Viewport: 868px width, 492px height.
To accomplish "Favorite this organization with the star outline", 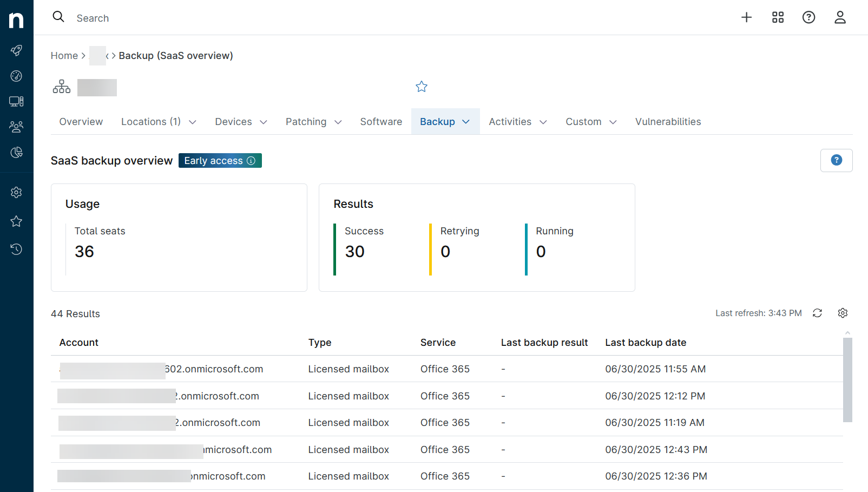I will [x=422, y=87].
